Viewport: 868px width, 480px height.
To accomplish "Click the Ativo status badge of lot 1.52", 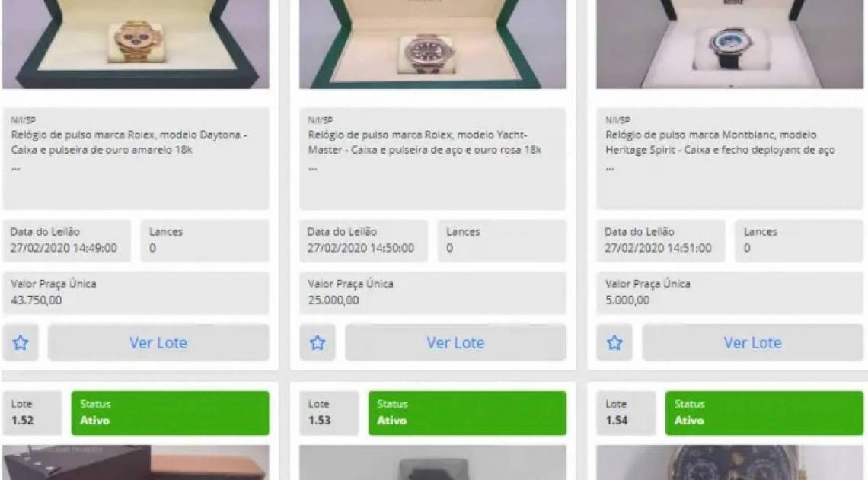I will coord(170,413).
